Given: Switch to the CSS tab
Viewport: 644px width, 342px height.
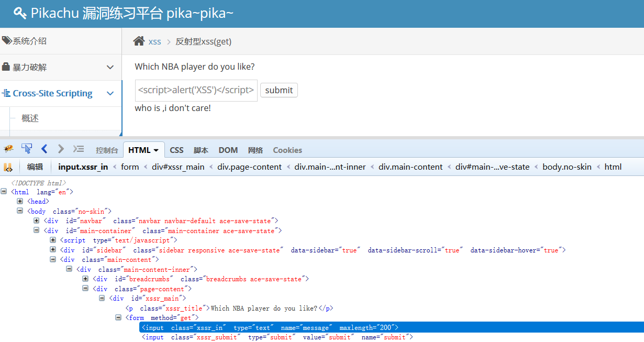Looking at the screenshot, I should pos(177,150).
